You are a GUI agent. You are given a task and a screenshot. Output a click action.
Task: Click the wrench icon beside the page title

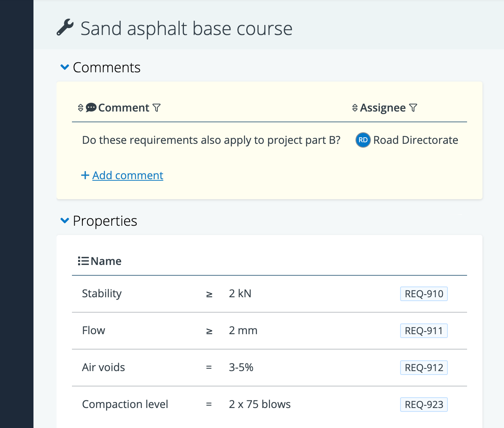point(65,28)
